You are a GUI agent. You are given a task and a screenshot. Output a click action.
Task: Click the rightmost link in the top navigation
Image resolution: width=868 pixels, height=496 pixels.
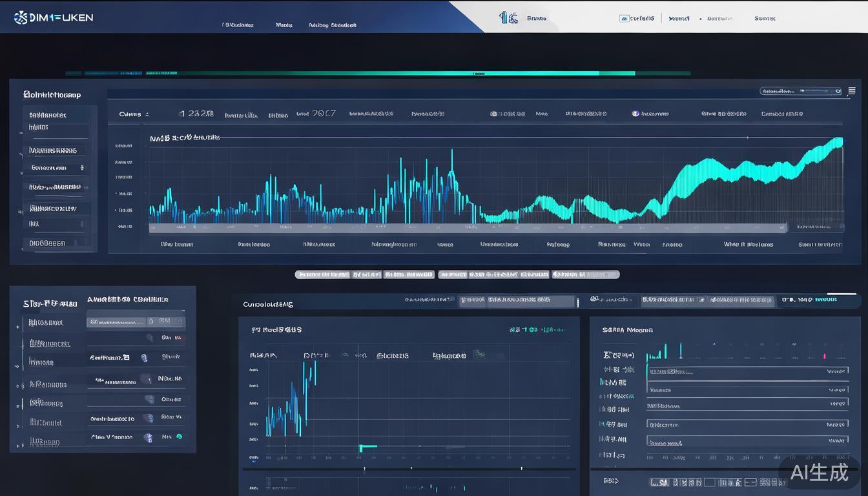coord(765,19)
